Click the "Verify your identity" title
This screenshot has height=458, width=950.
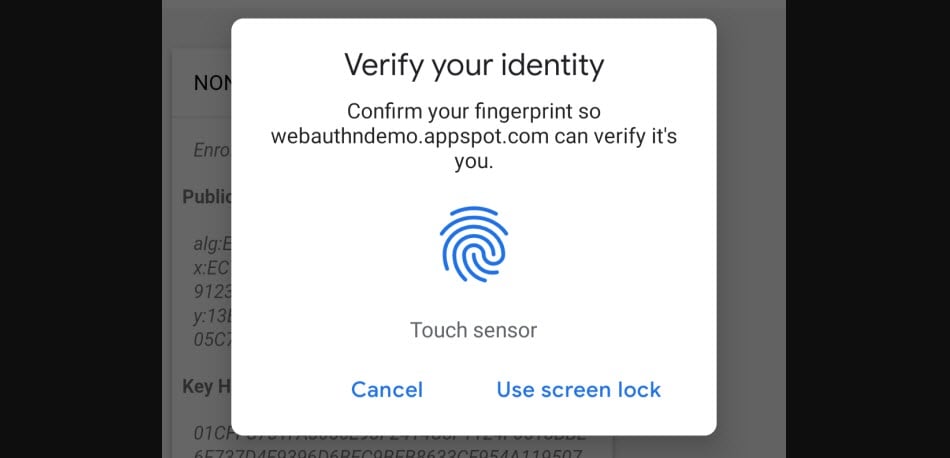tap(474, 66)
